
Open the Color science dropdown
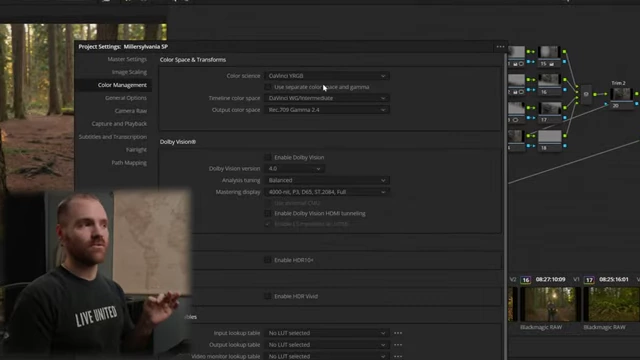[327, 76]
